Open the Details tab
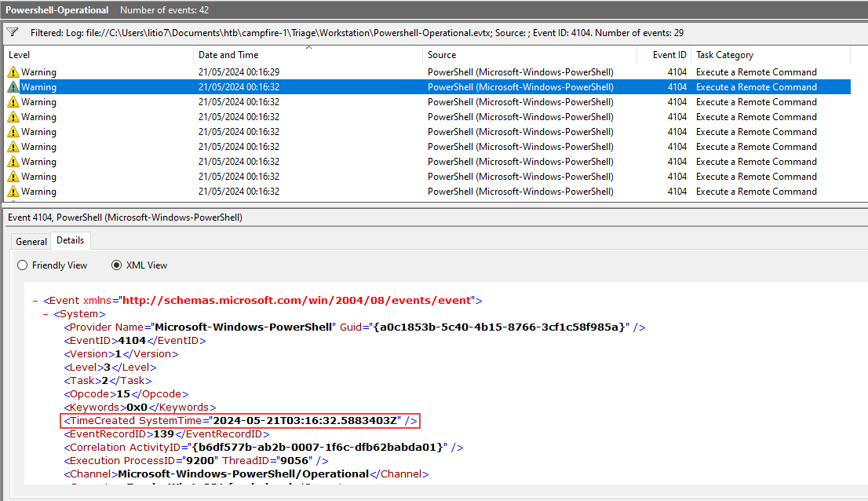Image resolution: width=868 pixels, height=501 pixels. click(x=71, y=240)
